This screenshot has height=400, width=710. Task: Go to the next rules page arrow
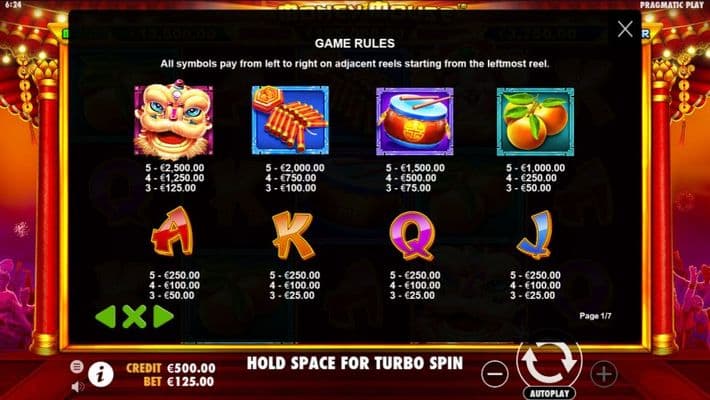[x=163, y=316]
